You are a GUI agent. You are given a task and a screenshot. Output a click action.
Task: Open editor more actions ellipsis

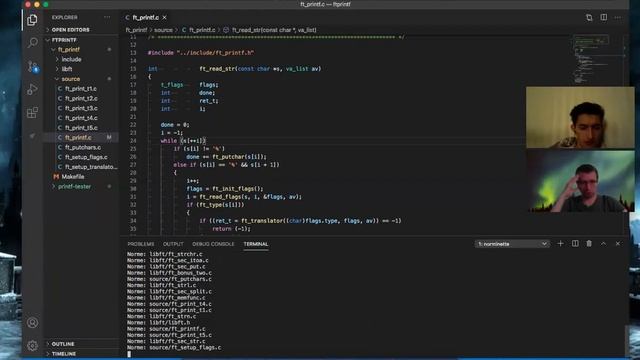[x=618, y=18]
